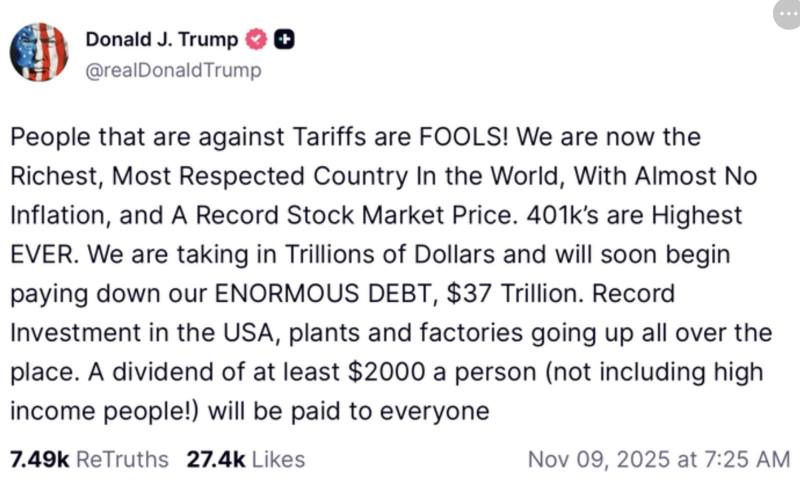The image size is (800, 503).
Task: Click the Likes label
Action: tap(278, 460)
